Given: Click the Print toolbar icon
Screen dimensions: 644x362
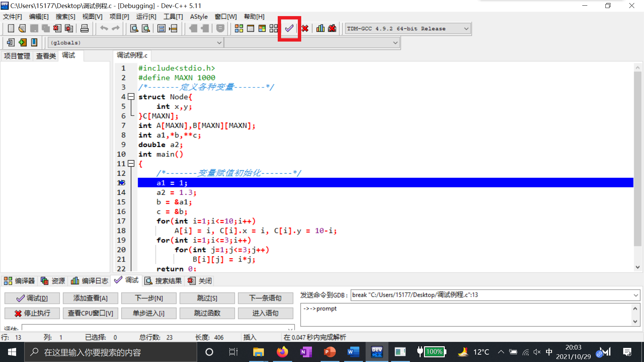Looking at the screenshot, I should 85,28.
